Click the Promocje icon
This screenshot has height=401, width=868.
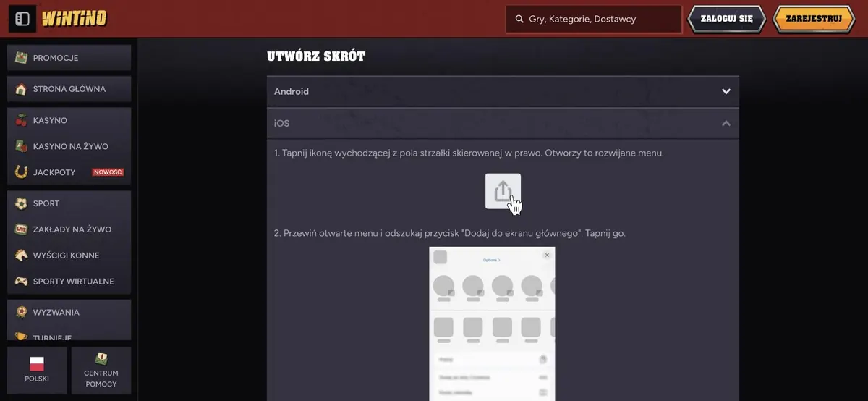click(x=21, y=58)
